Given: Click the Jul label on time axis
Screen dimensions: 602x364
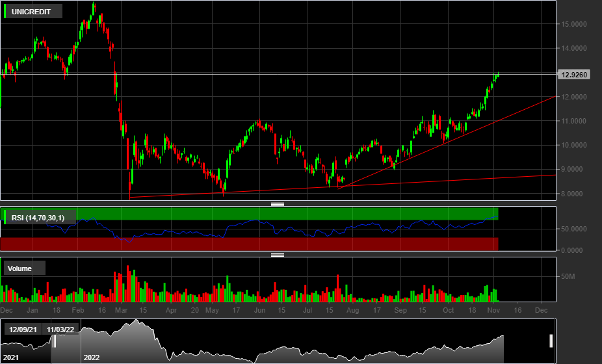Looking at the screenshot, I should [x=308, y=310].
